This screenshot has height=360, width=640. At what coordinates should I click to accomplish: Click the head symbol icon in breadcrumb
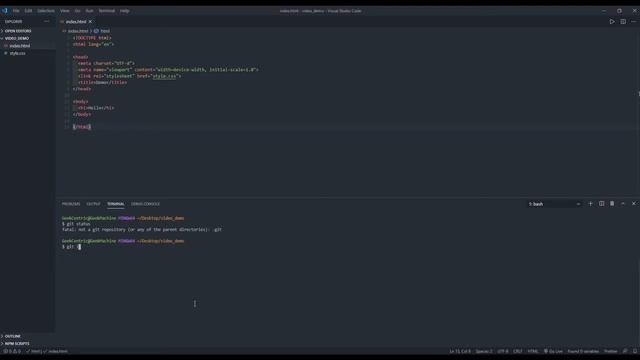tap(96, 31)
